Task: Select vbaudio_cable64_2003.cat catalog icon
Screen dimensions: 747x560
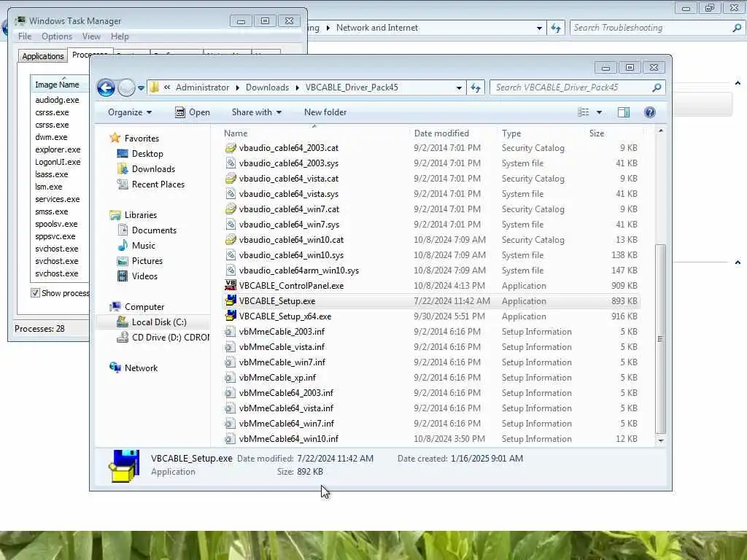Action: coord(231,147)
